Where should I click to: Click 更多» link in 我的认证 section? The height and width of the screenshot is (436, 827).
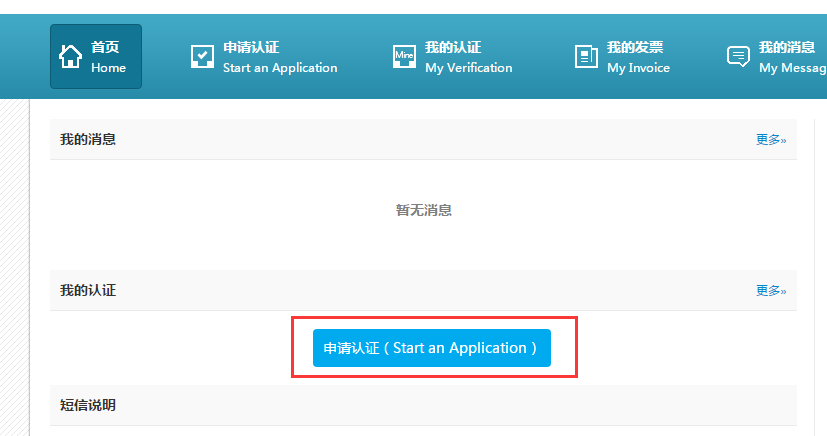click(770, 291)
